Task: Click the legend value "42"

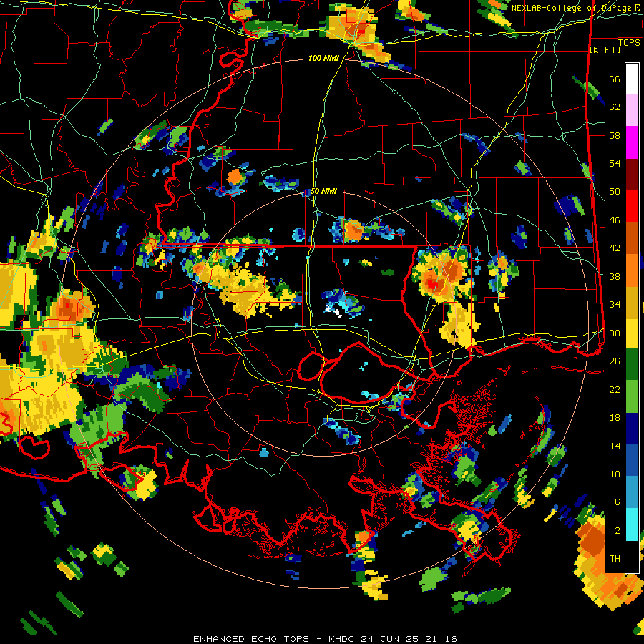Action: click(615, 248)
